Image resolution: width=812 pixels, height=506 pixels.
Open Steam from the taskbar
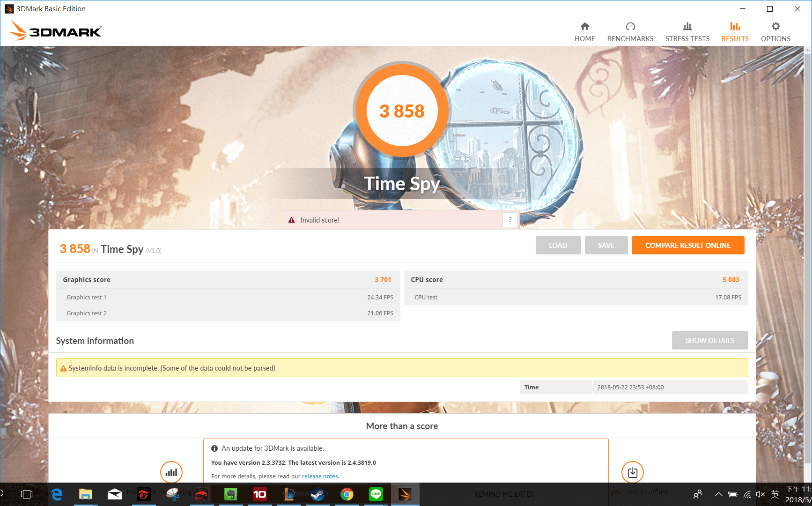click(x=318, y=494)
